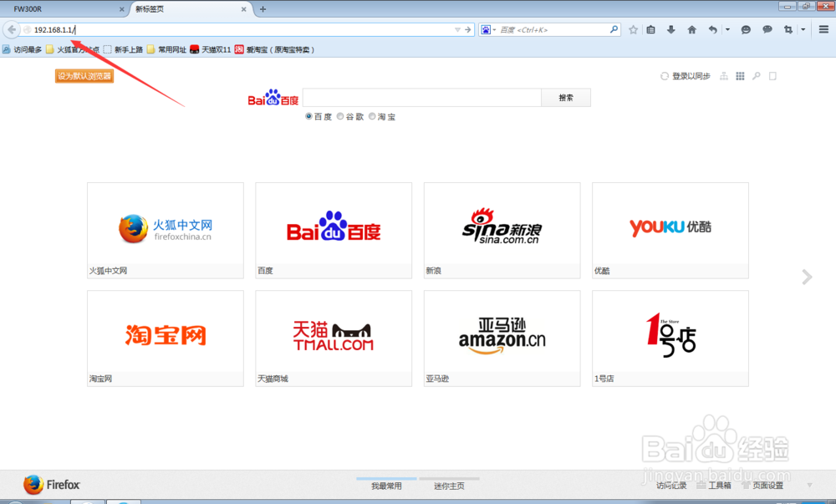Viewport: 836px width, 504px height.
Task: Open the reading list clipboard icon
Action: (x=651, y=29)
